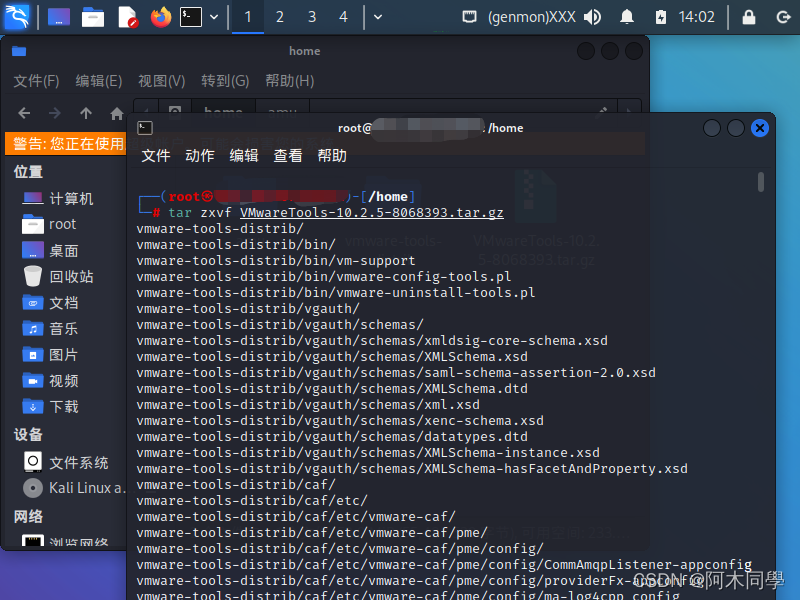The image size is (800, 600).
Task: Launch the text editor panel icon
Action: point(127,17)
